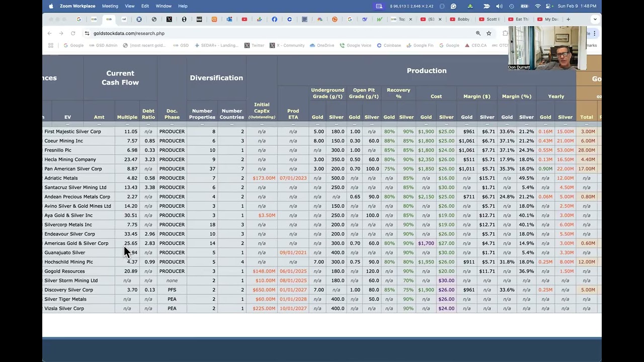Expand the tab search dropdown
644x362 pixels.
595,19
